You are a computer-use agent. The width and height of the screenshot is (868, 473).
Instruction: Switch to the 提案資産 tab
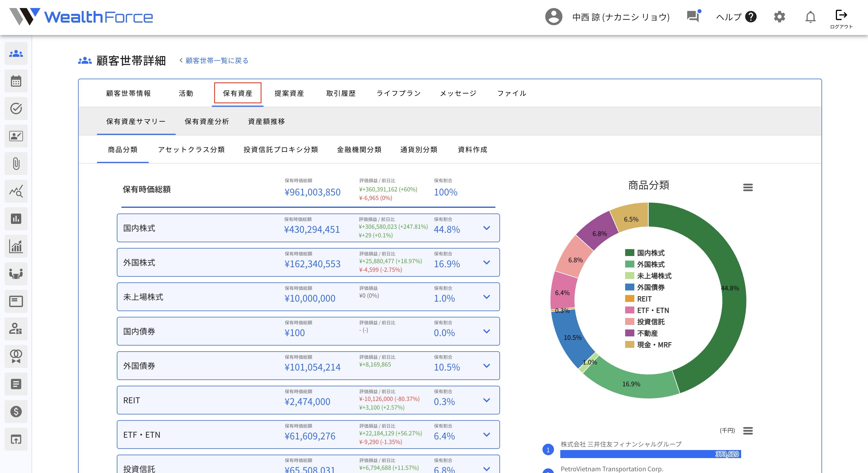pos(289,93)
